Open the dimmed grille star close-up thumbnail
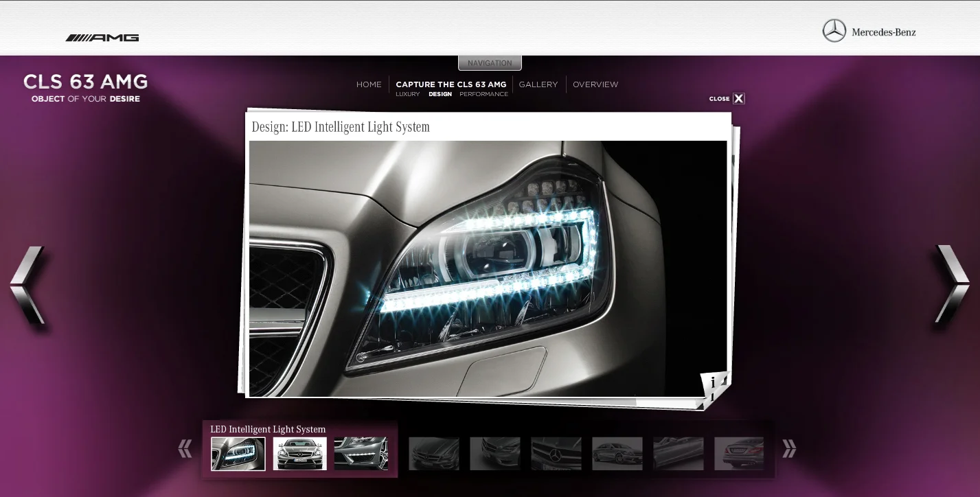980x497 pixels. tap(556, 454)
